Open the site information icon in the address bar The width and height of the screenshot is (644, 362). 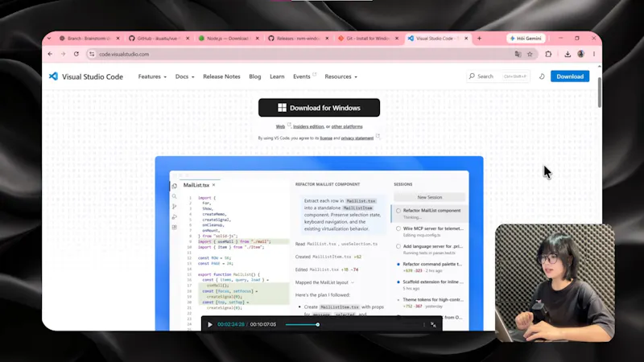[x=92, y=54]
